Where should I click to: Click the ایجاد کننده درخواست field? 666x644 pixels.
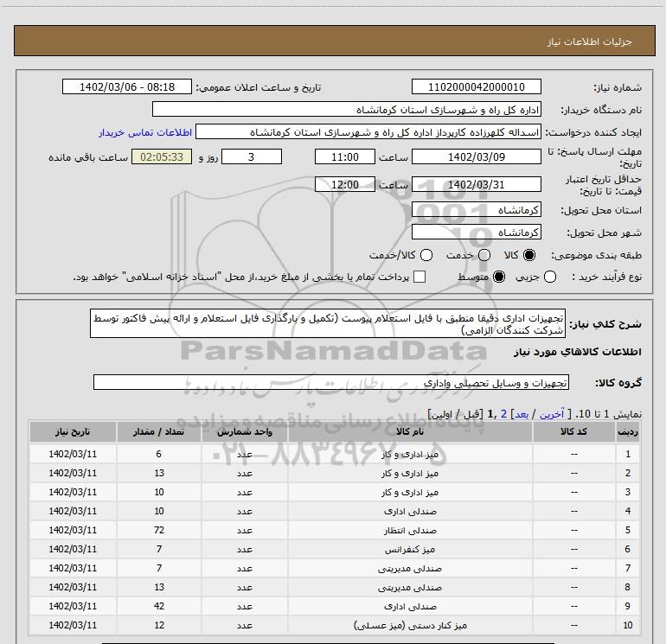coord(368,131)
